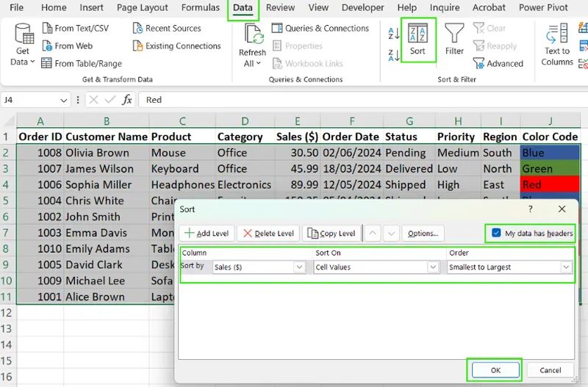Click the Sort Z to A descending icon
The image size is (588, 387).
tap(394, 55)
